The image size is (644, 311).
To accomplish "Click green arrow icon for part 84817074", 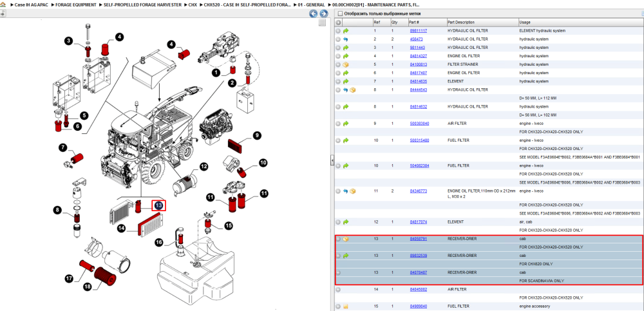I will coord(346,222).
